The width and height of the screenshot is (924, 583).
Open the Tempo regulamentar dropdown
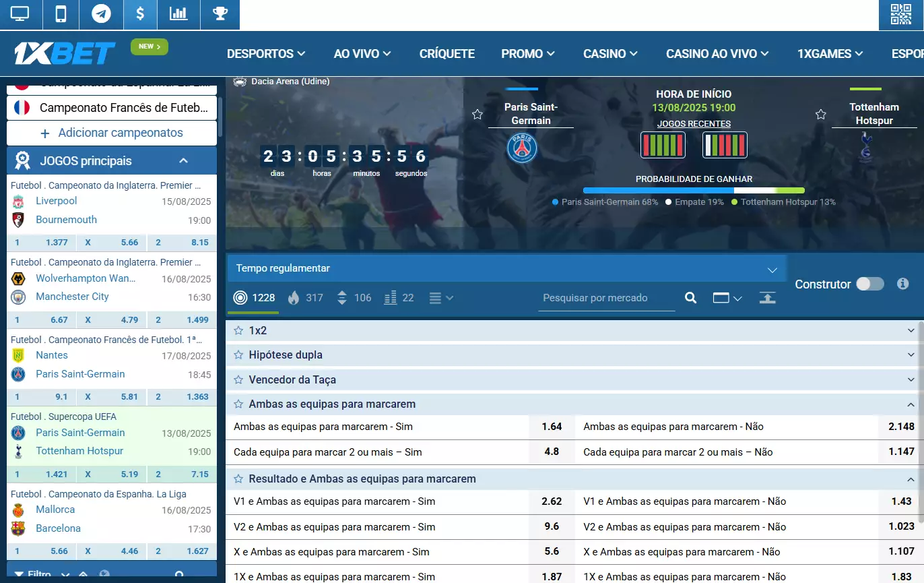pos(506,268)
